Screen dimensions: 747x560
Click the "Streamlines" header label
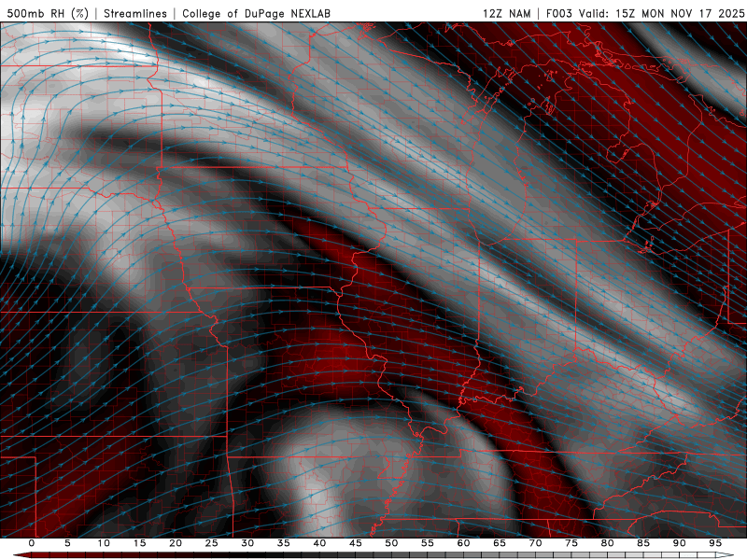click(x=135, y=13)
